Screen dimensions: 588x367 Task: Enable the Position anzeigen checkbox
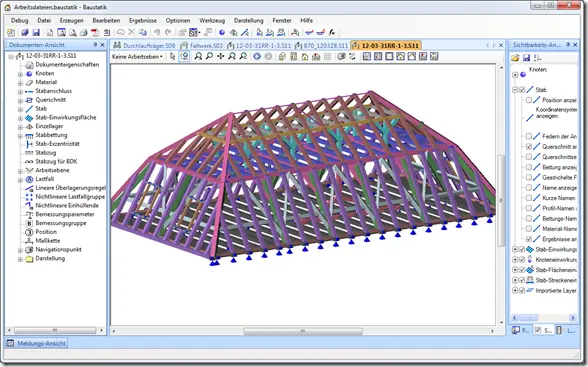point(529,100)
